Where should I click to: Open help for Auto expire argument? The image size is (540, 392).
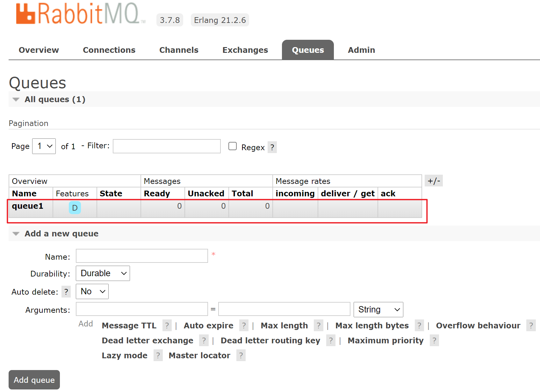[x=244, y=325]
